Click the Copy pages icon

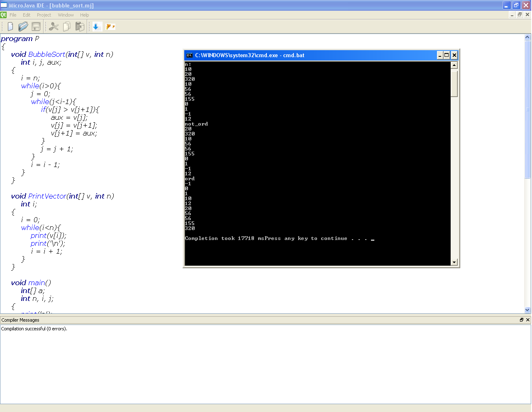pyautogui.click(x=67, y=27)
